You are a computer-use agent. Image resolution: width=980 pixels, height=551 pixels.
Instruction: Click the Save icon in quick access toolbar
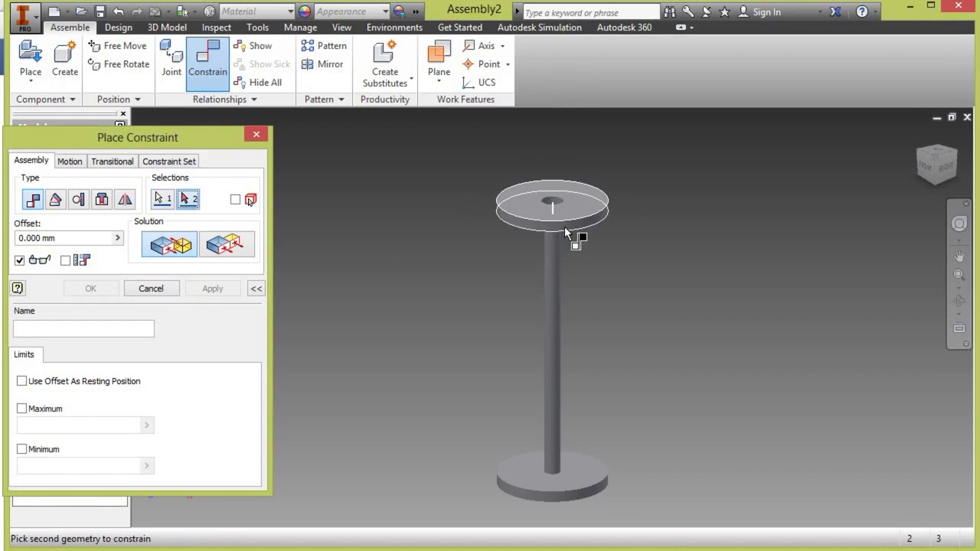[100, 11]
